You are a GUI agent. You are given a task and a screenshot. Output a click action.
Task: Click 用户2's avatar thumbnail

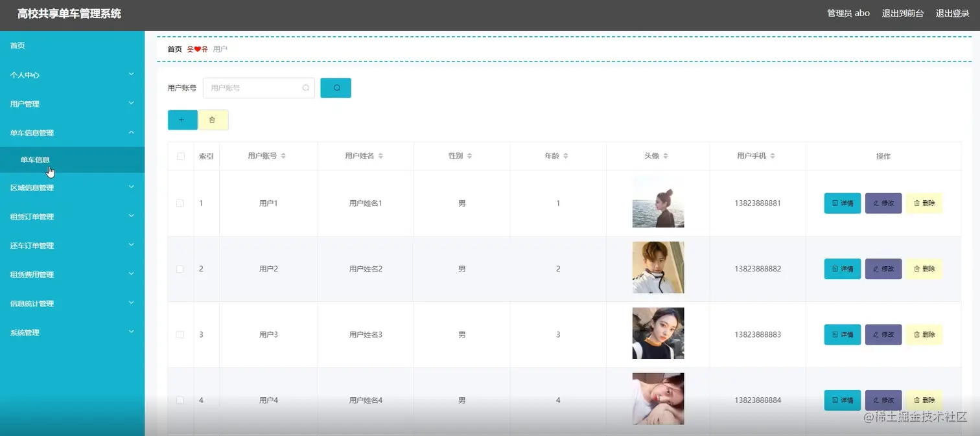point(657,267)
